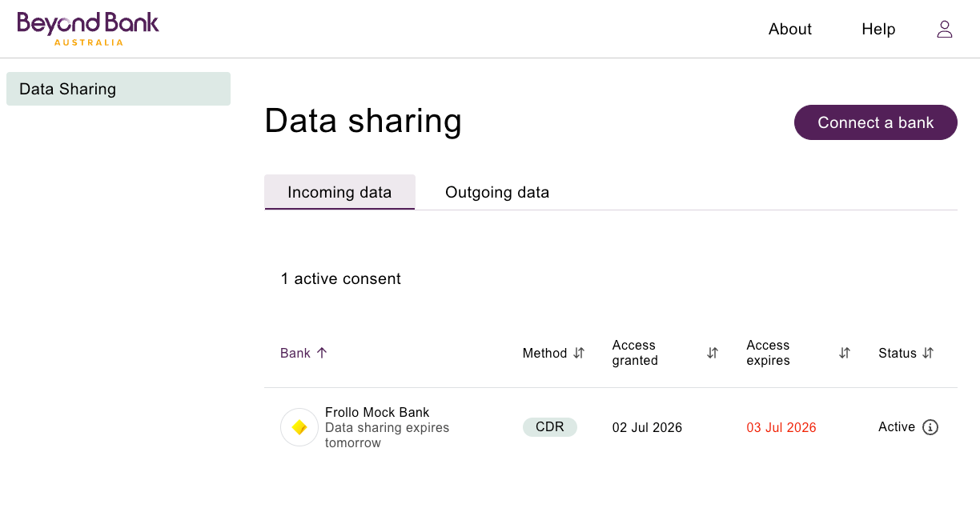Select Data Sharing in the sidebar
This screenshot has width=980, height=520.
(118, 89)
